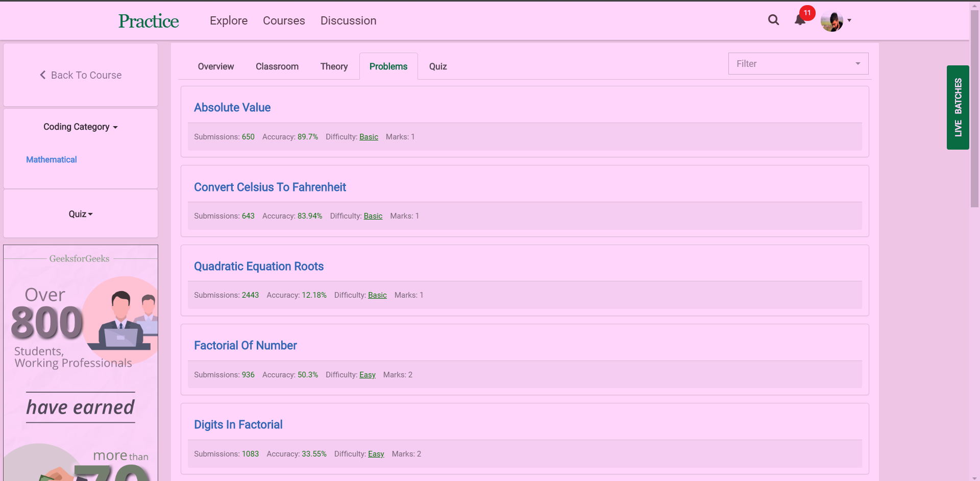Viewport: 980px width, 481px height.
Task: Open the Explore menu
Action: pyautogui.click(x=229, y=20)
